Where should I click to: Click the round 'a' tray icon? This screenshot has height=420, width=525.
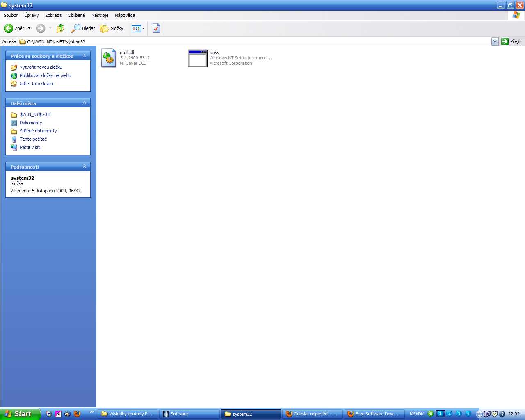(502, 414)
